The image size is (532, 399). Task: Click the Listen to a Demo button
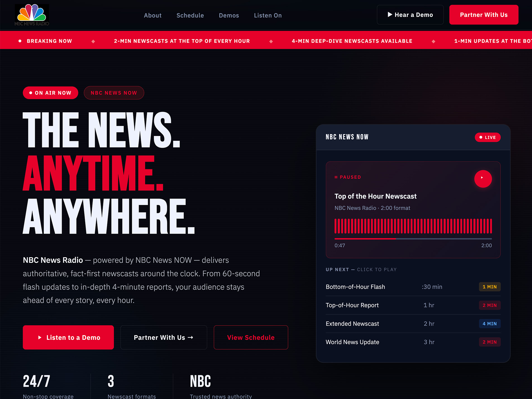tap(68, 337)
